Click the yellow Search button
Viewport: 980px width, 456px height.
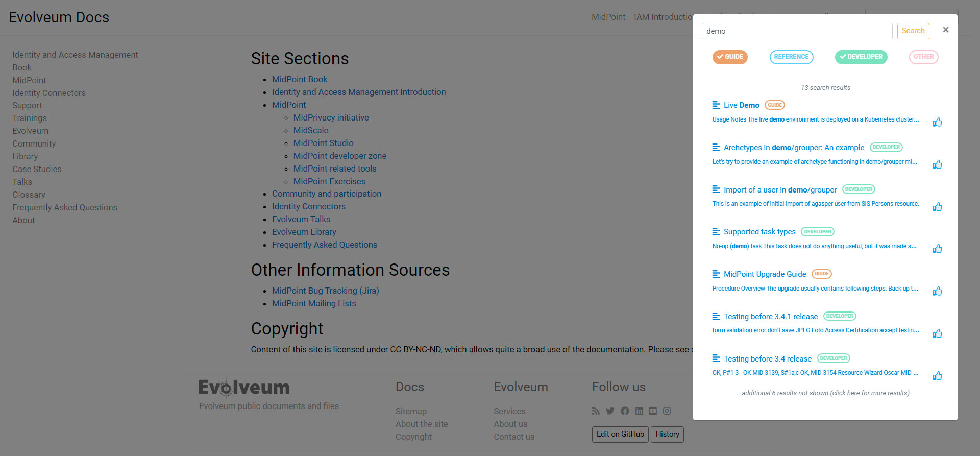tap(913, 31)
